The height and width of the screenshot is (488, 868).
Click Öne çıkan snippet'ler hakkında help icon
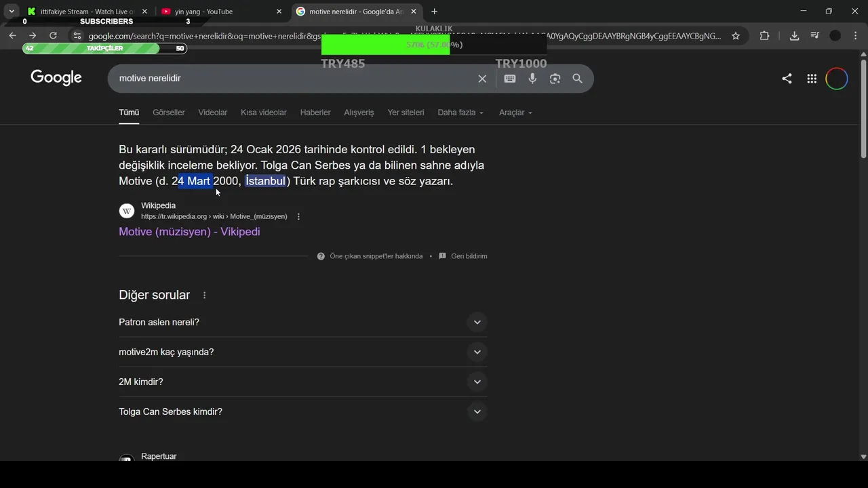pos(321,256)
